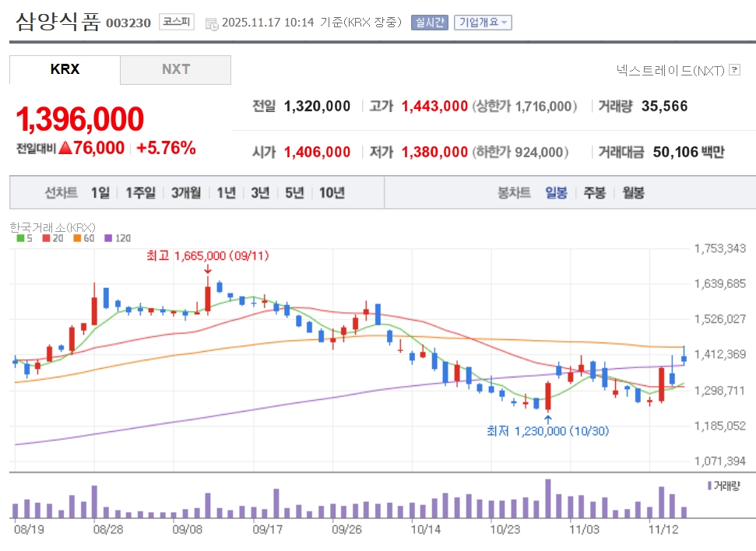Show the 1일 line chart
Screen dimensions: 756x551
click(x=100, y=193)
